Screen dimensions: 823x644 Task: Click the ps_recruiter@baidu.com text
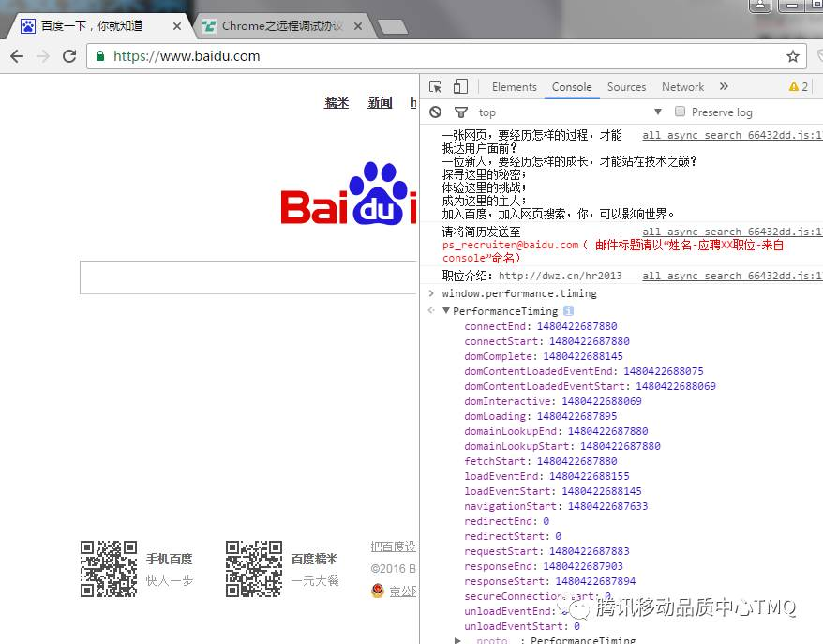pos(510,245)
